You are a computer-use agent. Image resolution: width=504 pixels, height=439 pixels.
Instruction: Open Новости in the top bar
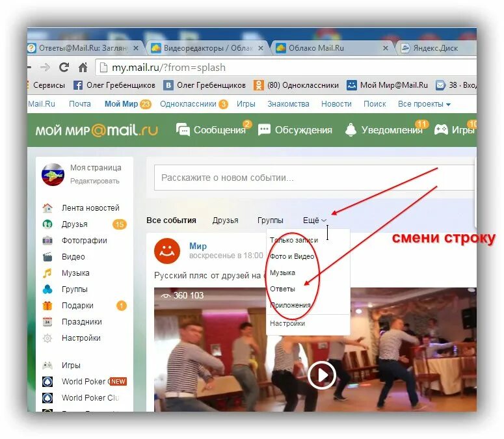tap(336, 104)
